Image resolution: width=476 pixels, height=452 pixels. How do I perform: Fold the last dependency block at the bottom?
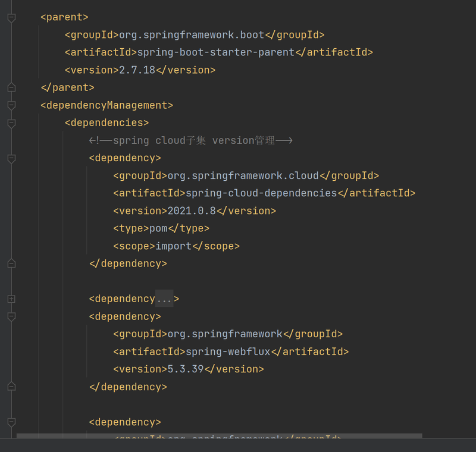point(11,422)
